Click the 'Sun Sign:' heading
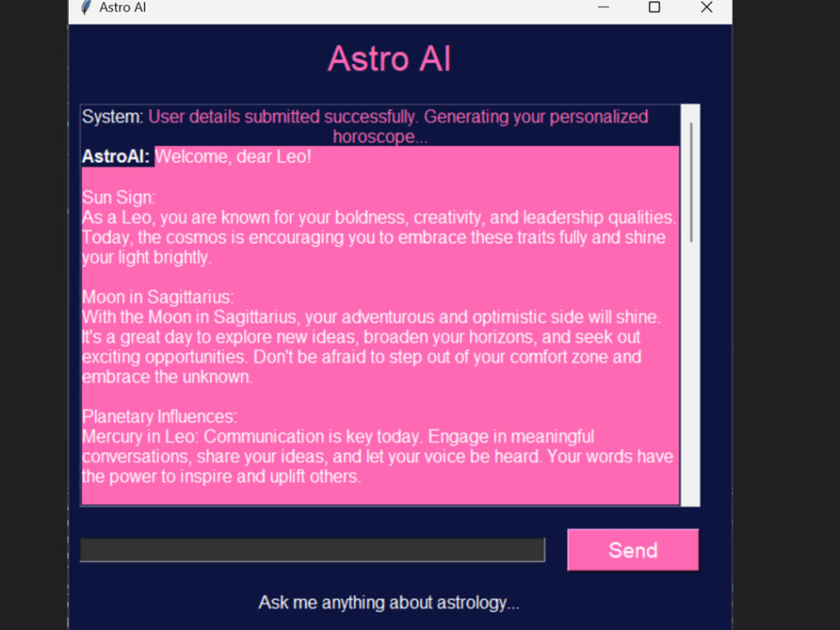 (x=118, y=197)
